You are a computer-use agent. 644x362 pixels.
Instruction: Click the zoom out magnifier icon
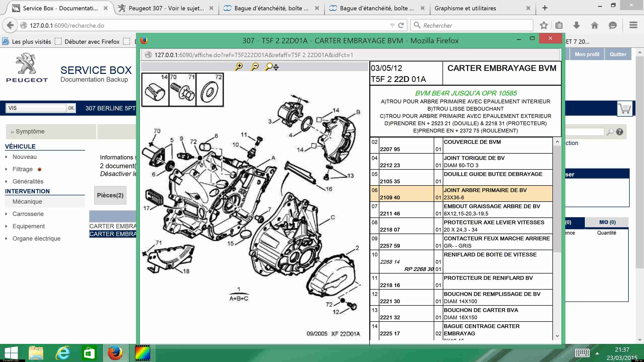pyautogui.click(x=255, y=67)
